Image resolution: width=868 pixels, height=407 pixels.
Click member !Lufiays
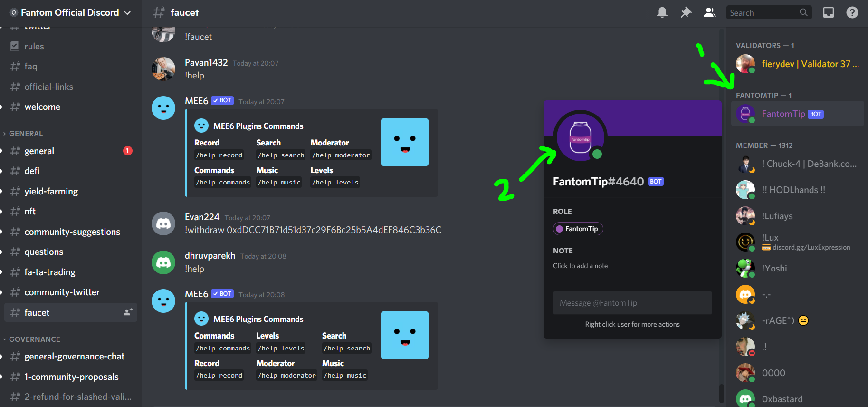pyautogui.click(x=798, y=216)
